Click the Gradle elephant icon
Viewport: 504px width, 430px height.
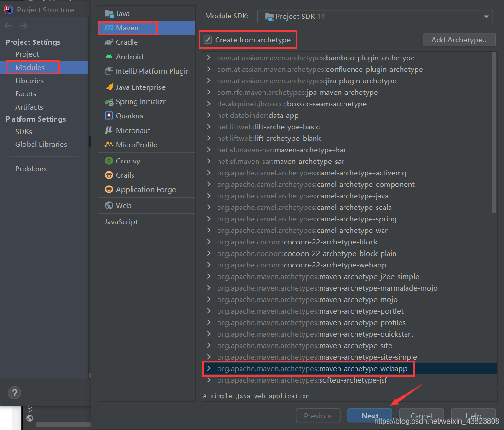pyautogui.click(x=109, y=42)
